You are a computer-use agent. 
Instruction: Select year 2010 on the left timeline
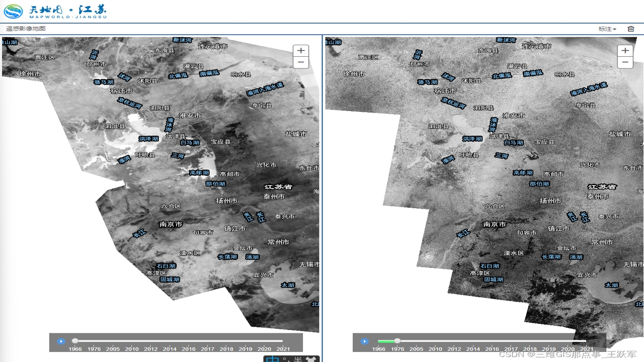(x=132, y=349)
